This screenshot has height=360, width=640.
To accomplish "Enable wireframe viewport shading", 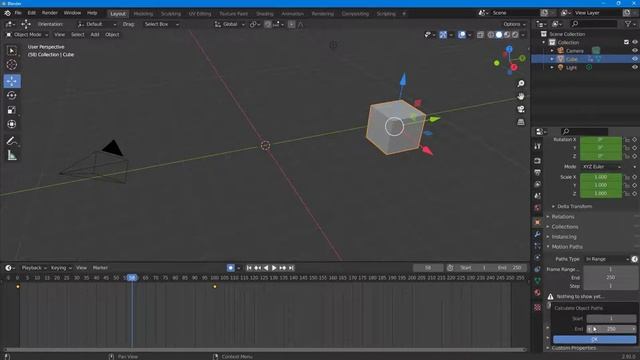I will point(491,35).
